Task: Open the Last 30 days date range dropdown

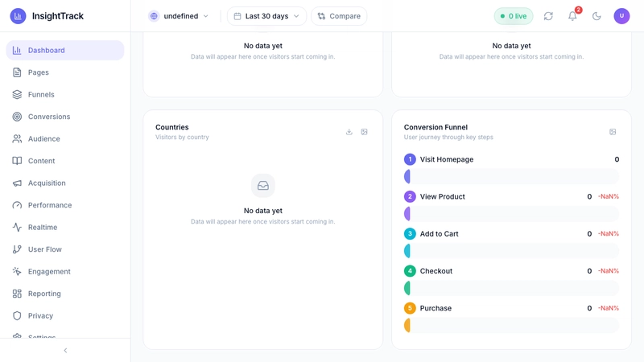Action: pyautogui.click(x=266, y=16)
